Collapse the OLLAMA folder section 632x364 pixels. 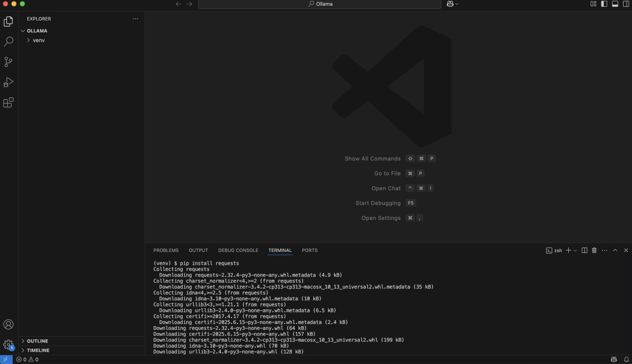pyautogui.click(x=82, y=31)
